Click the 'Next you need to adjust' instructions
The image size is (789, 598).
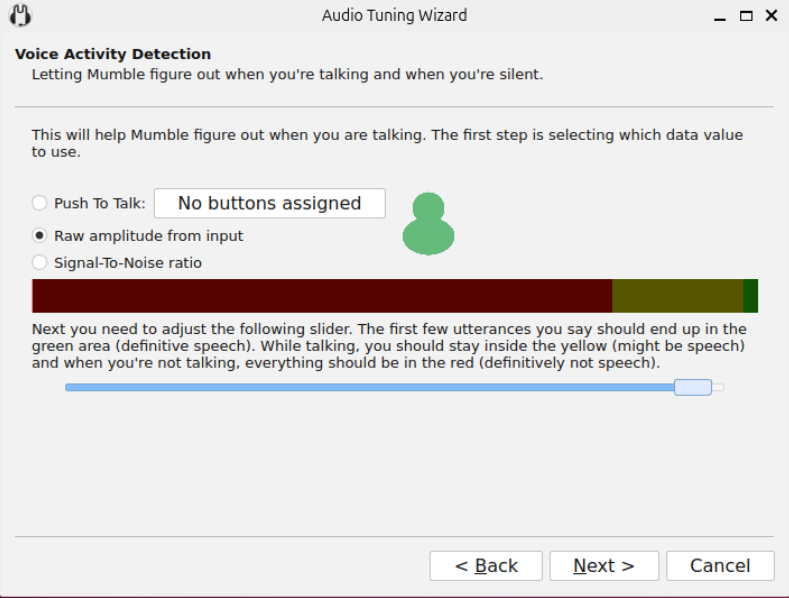click(389, 346)
